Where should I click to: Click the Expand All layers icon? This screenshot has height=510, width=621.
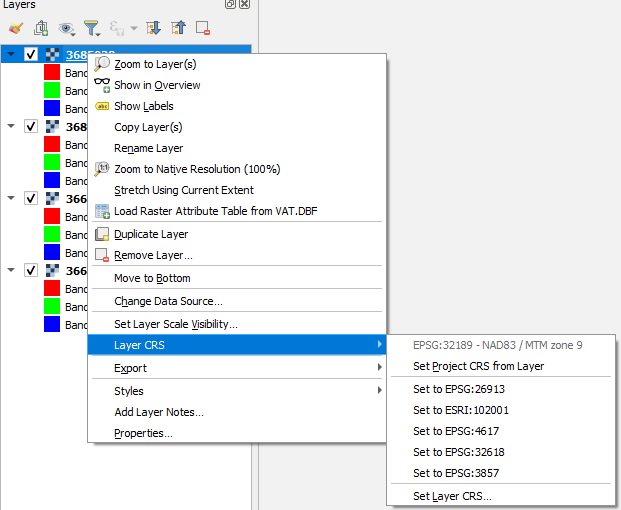tap(153, 28)
